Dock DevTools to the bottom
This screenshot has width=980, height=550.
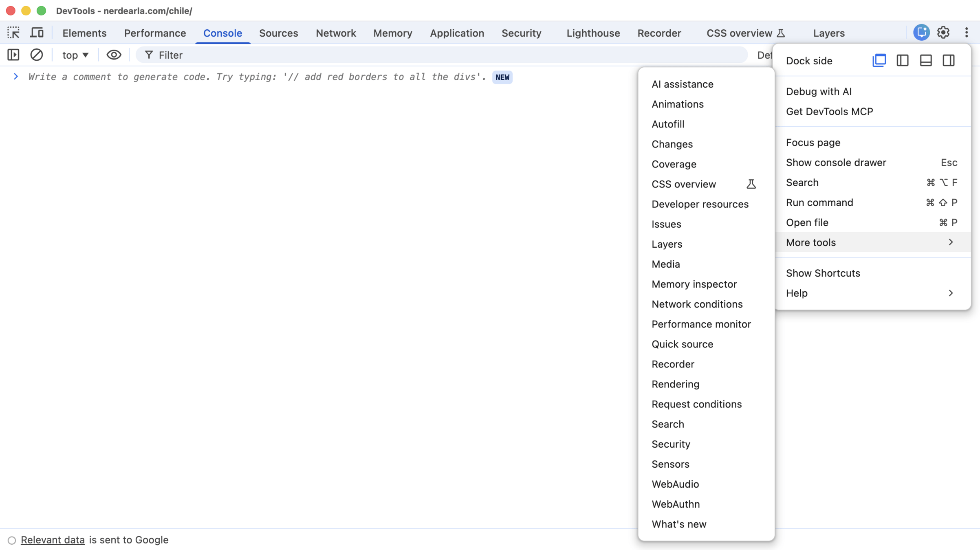click(926, 61)
